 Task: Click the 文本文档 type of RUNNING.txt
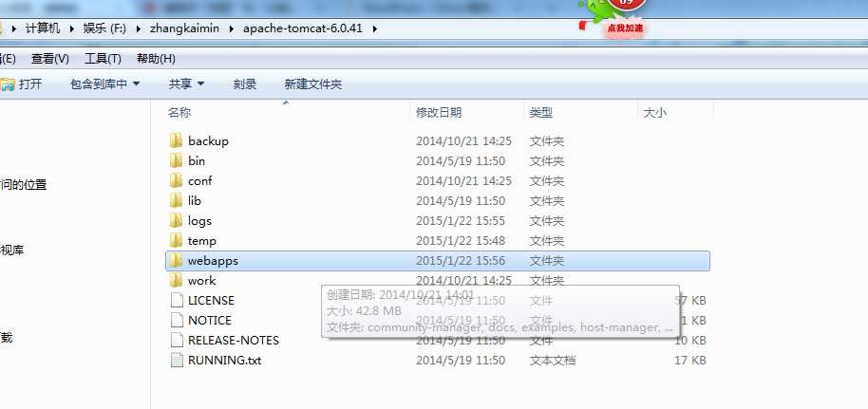[x=553, y=361]
